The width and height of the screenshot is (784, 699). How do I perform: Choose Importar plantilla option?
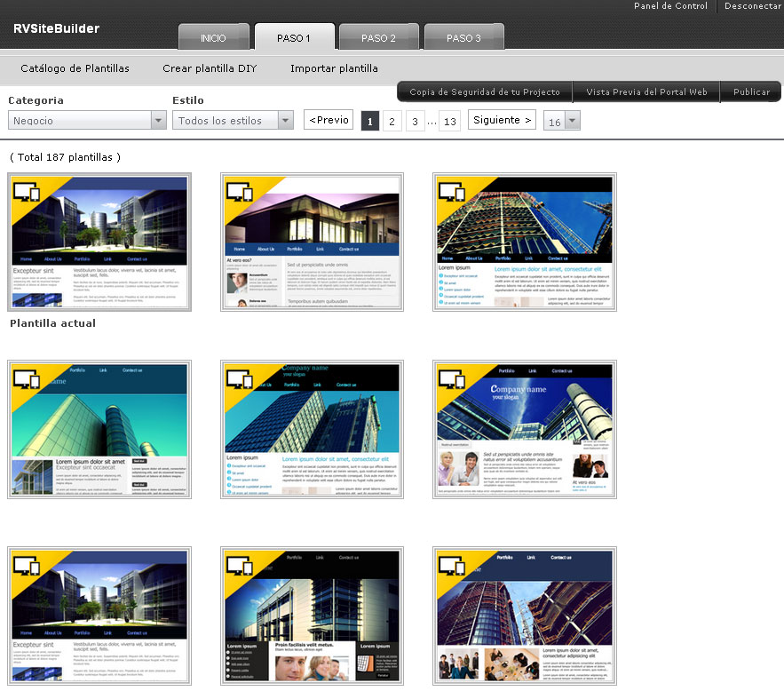pyautogui.click(x=334, y=68)
